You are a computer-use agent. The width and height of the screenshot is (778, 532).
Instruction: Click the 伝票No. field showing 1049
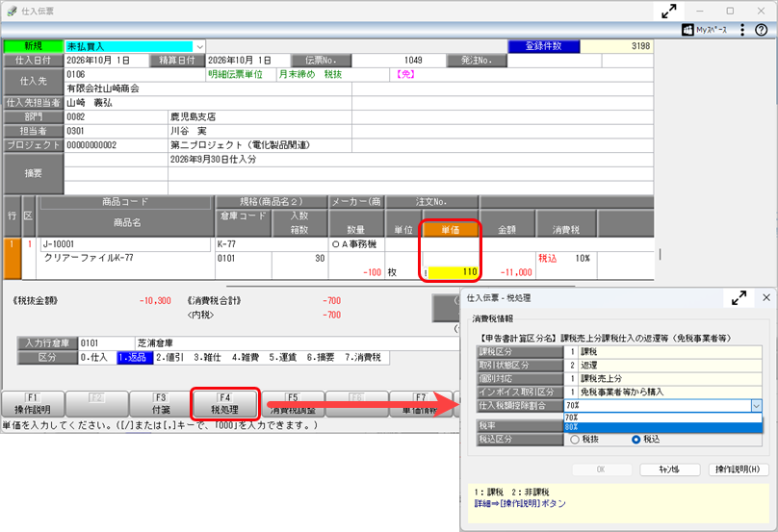click(x=399, y=61)
